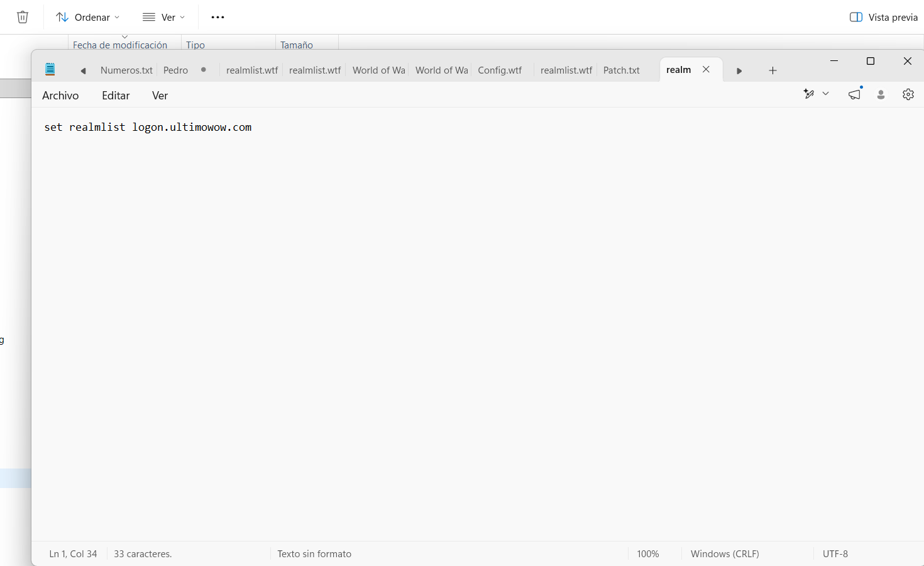Toggle the Vista previa pane

pos(883,17)
